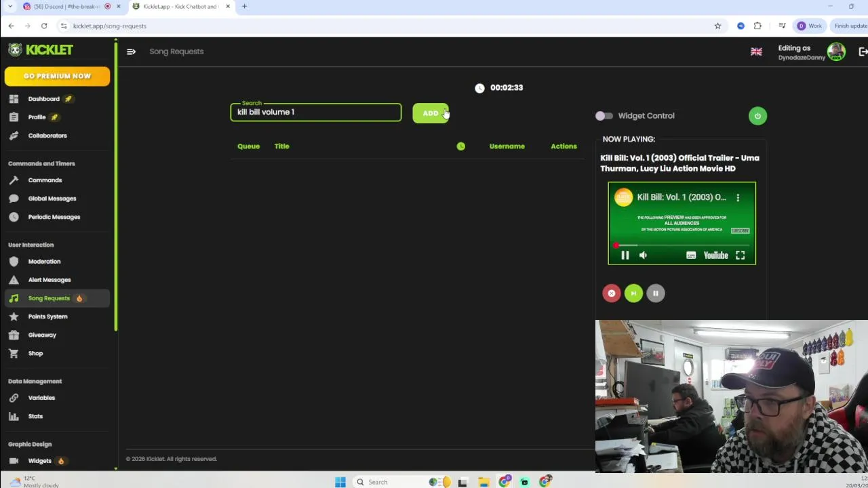The image size is (868, 488).
Task: Click into the song Search field
Action: tap(316, 112)
